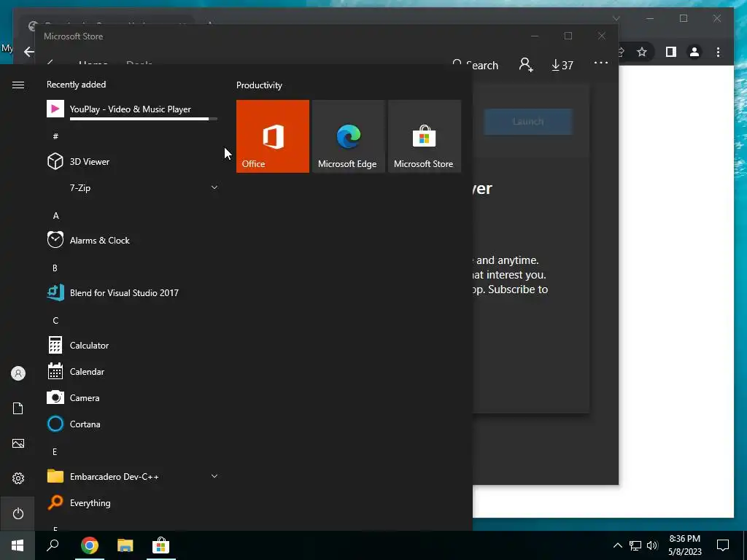Viewport: 747px width, 560px height.
Task: Open Pictures from the Start sidebar
Action: coord(18,443)
